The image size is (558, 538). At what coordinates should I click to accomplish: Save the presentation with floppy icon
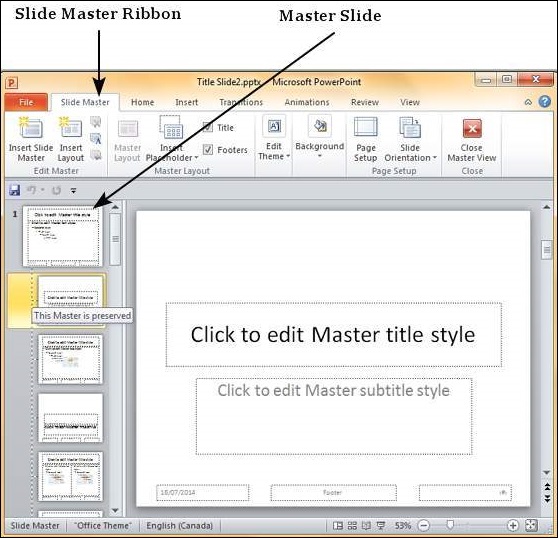(14, 190)
